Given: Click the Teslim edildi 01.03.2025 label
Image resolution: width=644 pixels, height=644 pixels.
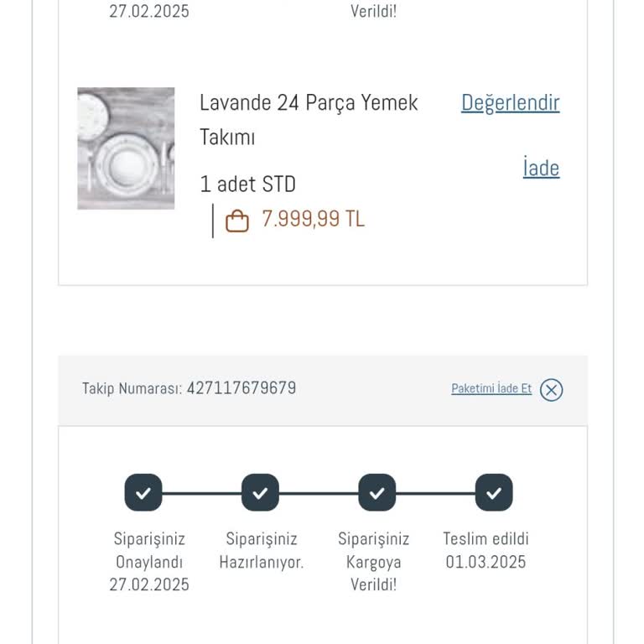Looking at the screenshot, I should coord(486,551).
